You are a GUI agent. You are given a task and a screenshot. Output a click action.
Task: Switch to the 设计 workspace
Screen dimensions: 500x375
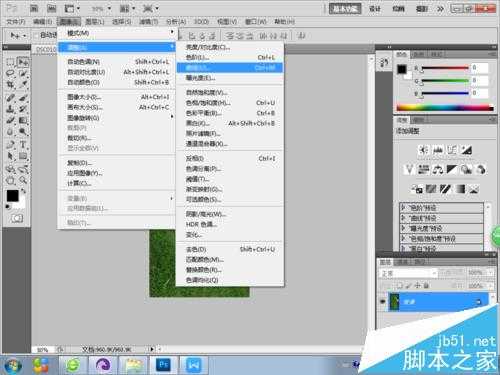[x=375, y=9]
